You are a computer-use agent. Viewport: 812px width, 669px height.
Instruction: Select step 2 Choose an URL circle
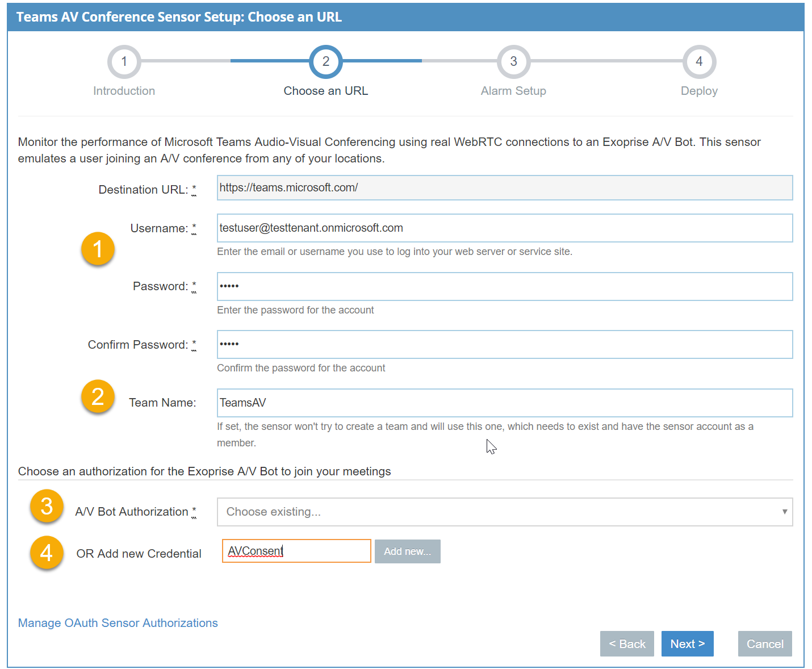point(326,61)
